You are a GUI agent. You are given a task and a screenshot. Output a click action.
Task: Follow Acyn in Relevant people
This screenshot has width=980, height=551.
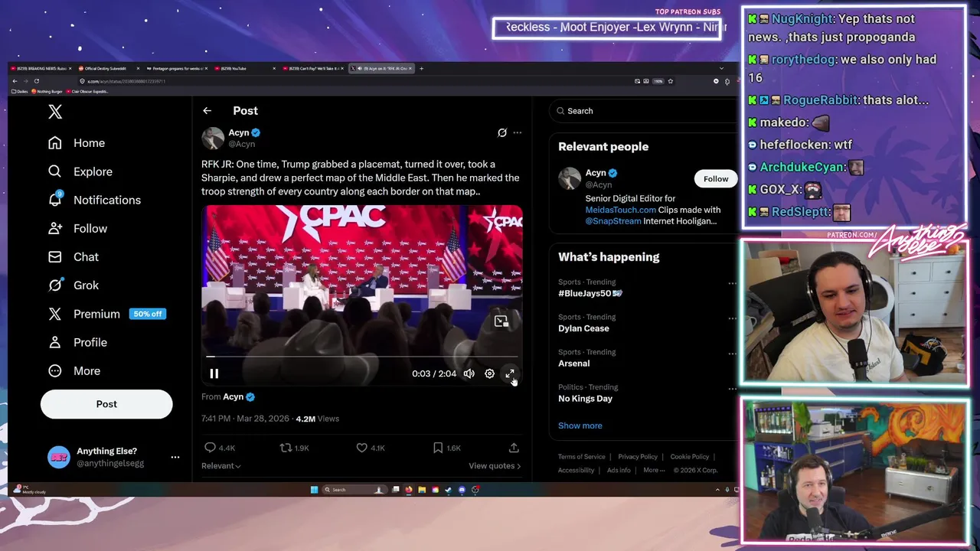[x=716, y=178]
